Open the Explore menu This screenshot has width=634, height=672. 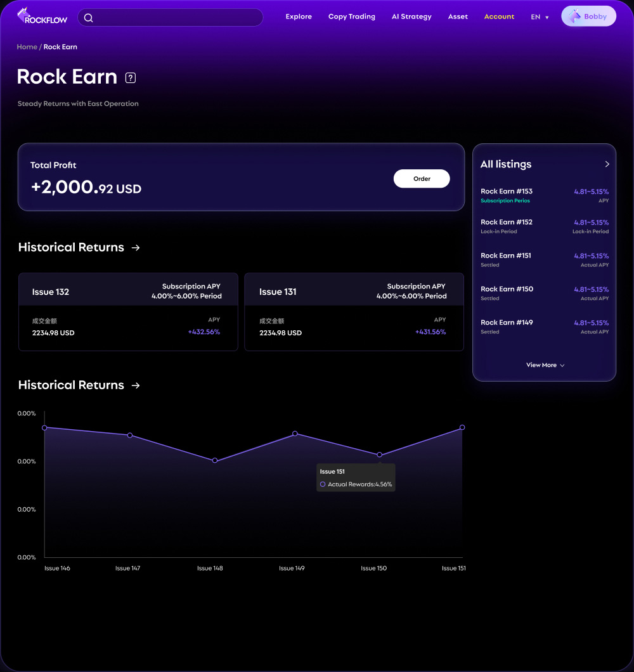[299, 16]
